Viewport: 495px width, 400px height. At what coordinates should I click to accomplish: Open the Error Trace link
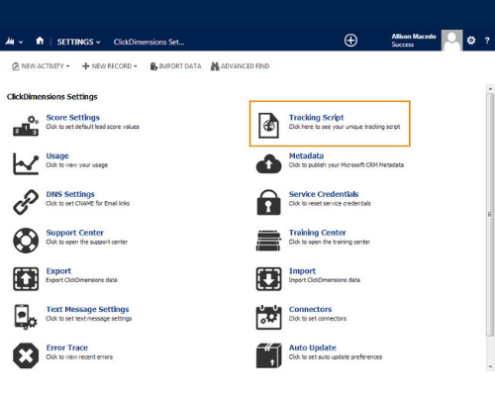pos(67,348)
